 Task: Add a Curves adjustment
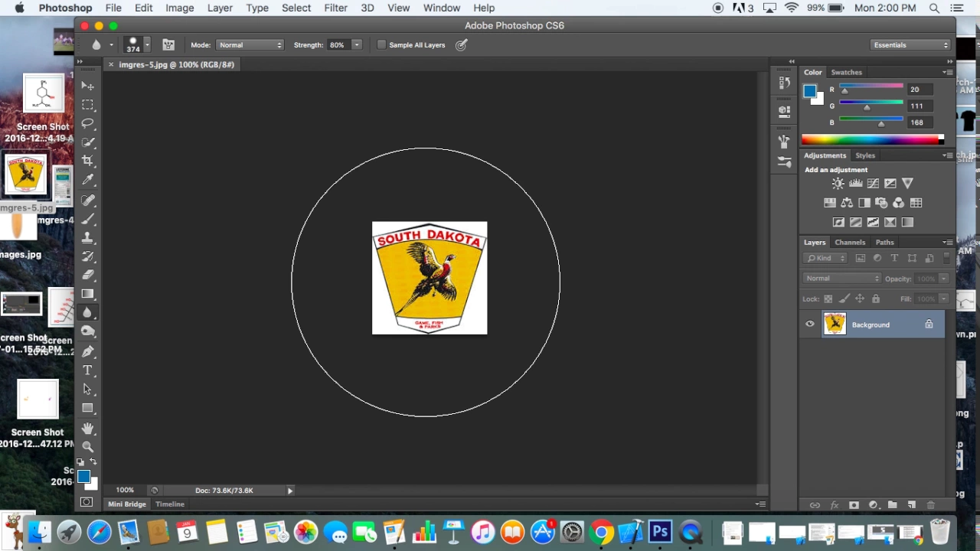pyautogui.click(x=873, y=184)
